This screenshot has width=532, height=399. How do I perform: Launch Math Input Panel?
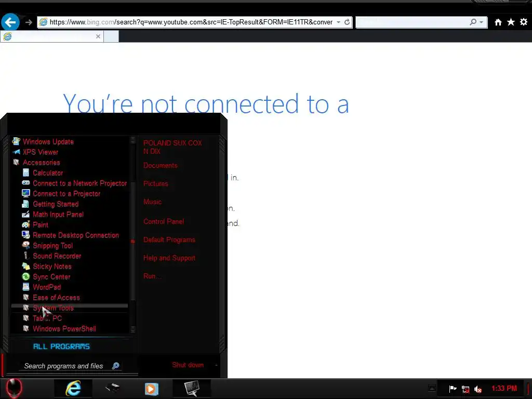coord(58,215)
